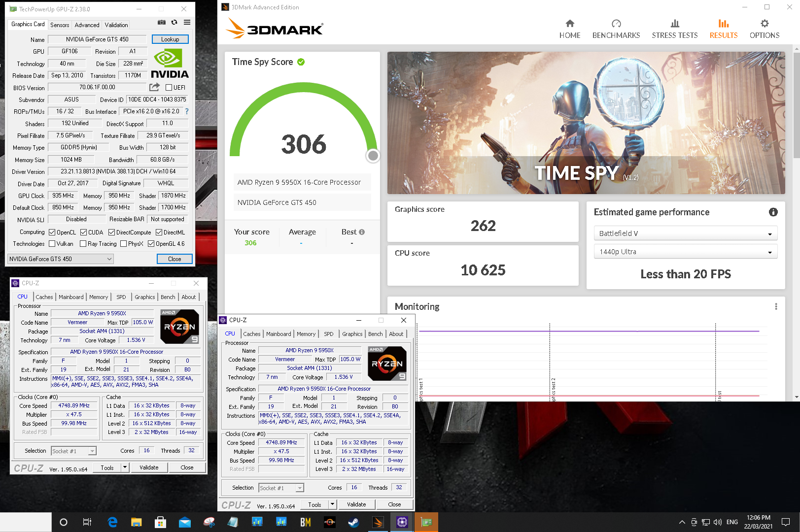Toggle the DirectCompute checkbox
Image resolution: width=800 pixels, height=532 pixels.
click(x=111, y=233)
